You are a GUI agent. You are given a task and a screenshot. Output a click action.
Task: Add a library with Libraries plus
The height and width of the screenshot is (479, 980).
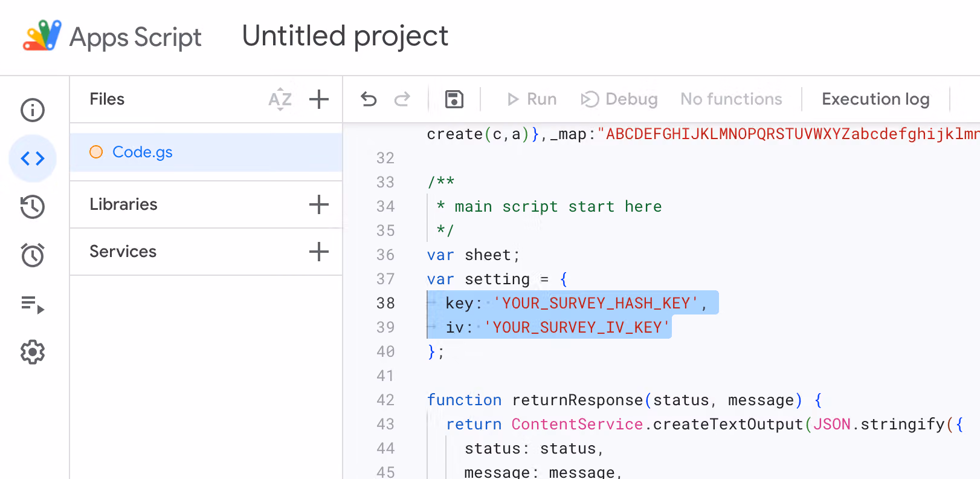click(x=319, y=204)
